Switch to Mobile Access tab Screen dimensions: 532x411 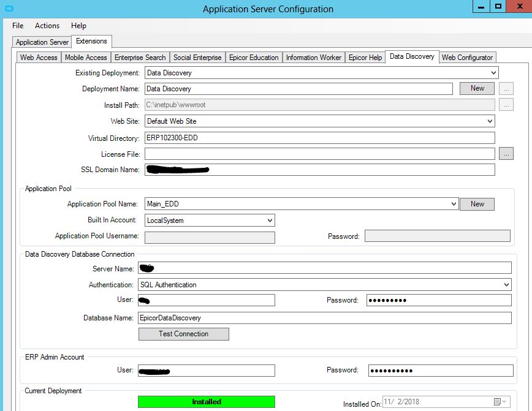tap(86, 58)
